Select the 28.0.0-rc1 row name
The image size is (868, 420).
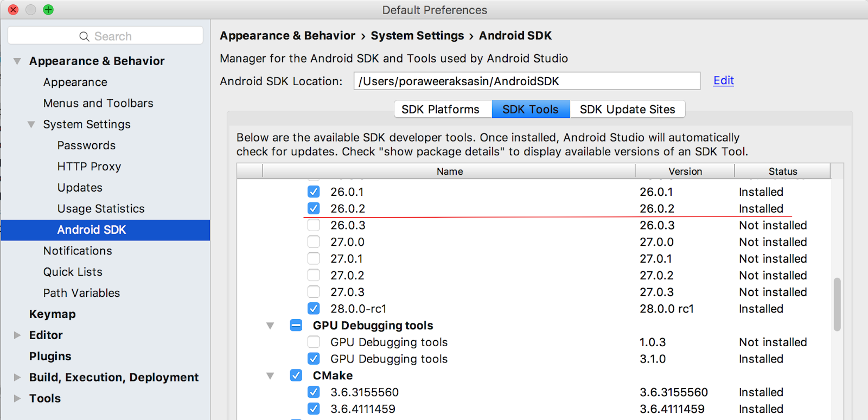pos(358,309)
